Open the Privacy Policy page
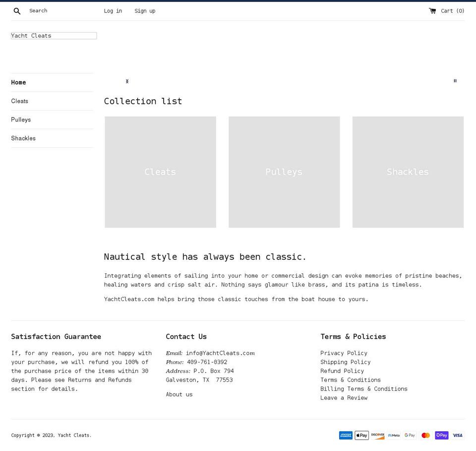This screenshot has height=451, width=476. 344,353
